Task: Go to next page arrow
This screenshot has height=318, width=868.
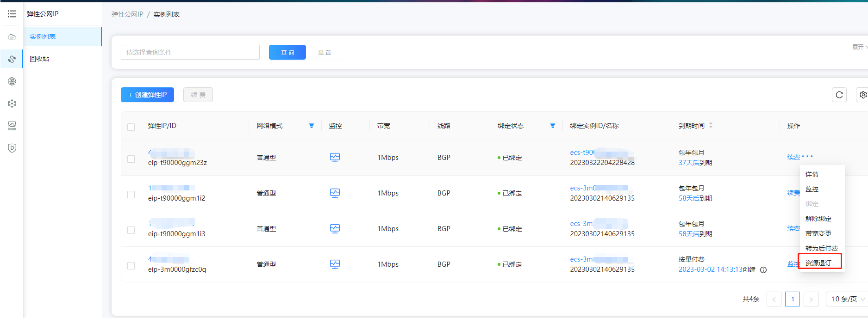Action: point(811,299)
